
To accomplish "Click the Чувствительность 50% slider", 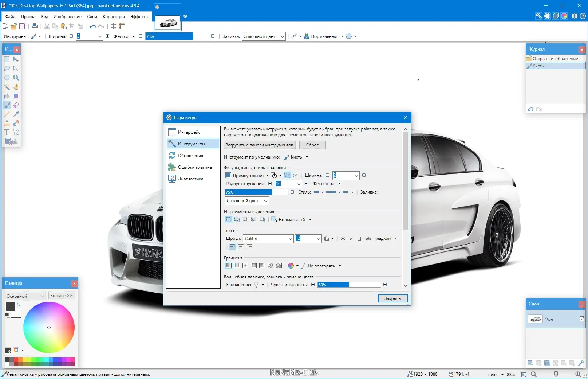I will click(349, 285).
